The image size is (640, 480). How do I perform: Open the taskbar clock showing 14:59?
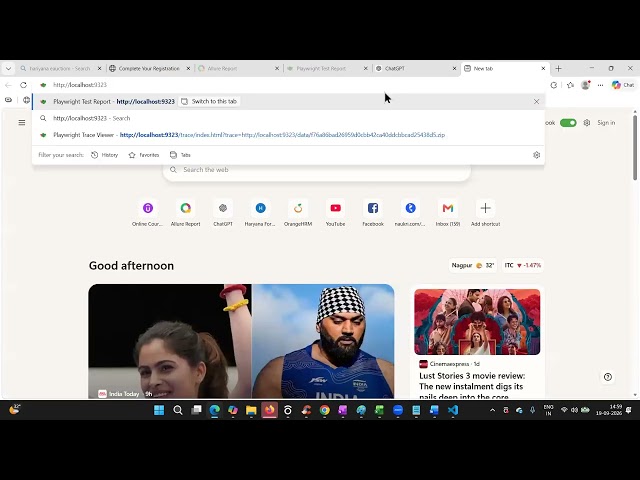(x=608, y=410)
